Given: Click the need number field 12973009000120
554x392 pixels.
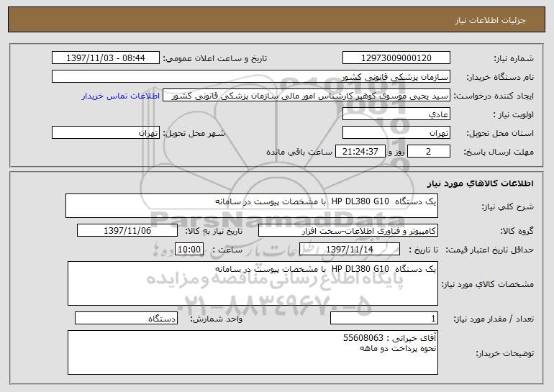Looking at the screenshot, I should [x=396, y=58].
